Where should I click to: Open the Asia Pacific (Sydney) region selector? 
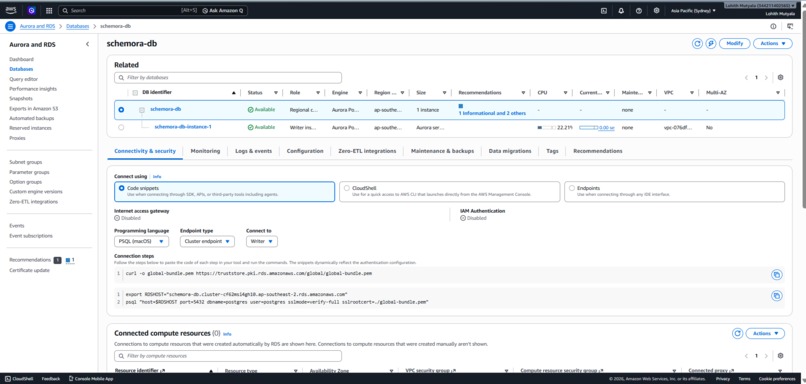pyautogui.click(x=693, y=10)
